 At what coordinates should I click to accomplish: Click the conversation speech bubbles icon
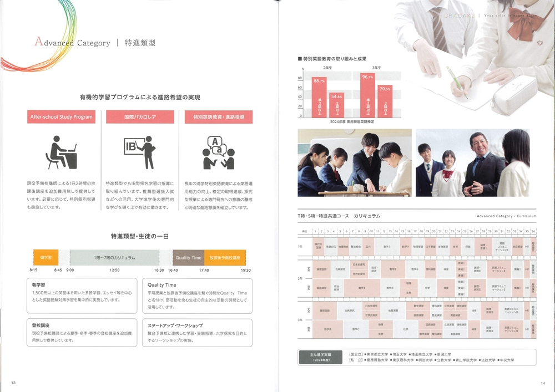point(218,152)
